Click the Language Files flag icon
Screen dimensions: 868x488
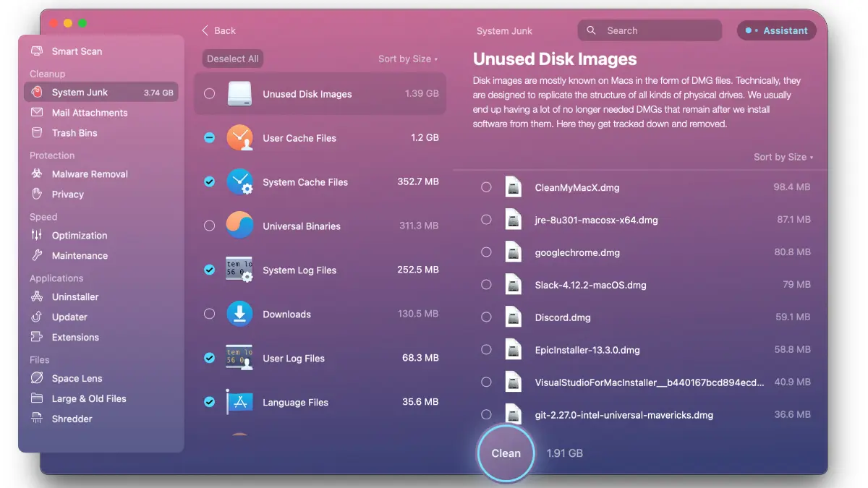pyautogui.click(x=239, y=402)
